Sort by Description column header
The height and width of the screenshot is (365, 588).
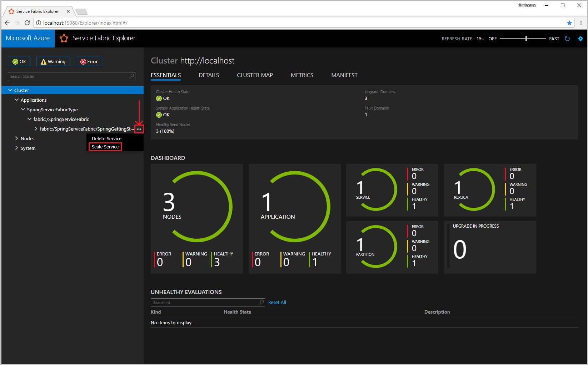[x=437, y=312]
